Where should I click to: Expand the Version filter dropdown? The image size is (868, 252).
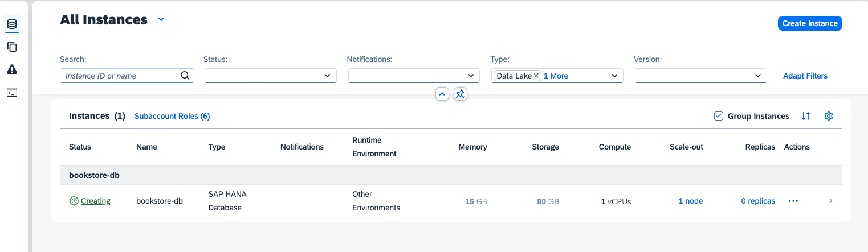(x=757, y=76)
